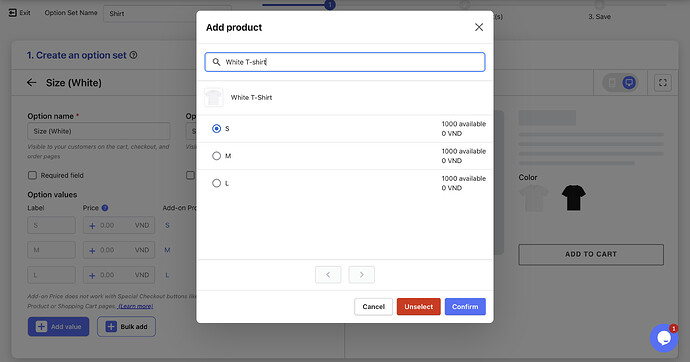Open the chat support bubble
The height and width of the screenshot is (362, 690).
click(664, 338)
